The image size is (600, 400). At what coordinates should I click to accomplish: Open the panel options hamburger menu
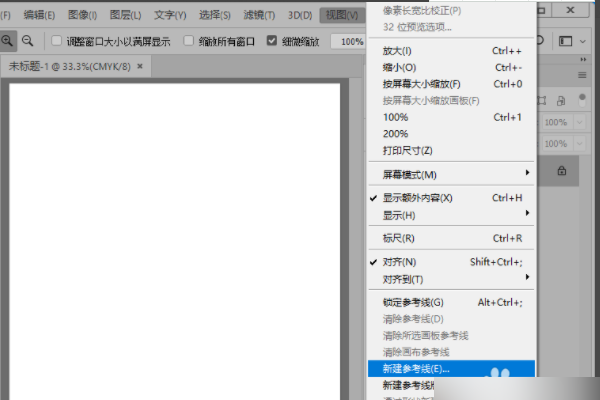(582, 75)
